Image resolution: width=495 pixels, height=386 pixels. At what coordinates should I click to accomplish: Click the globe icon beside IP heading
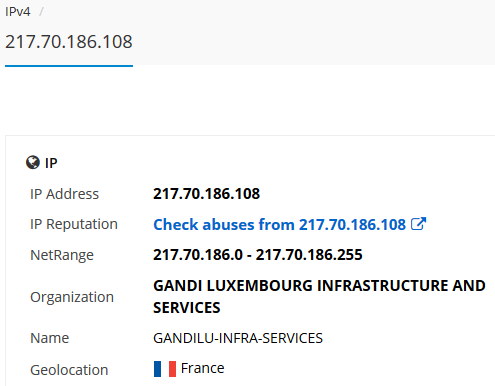[33, 163]
